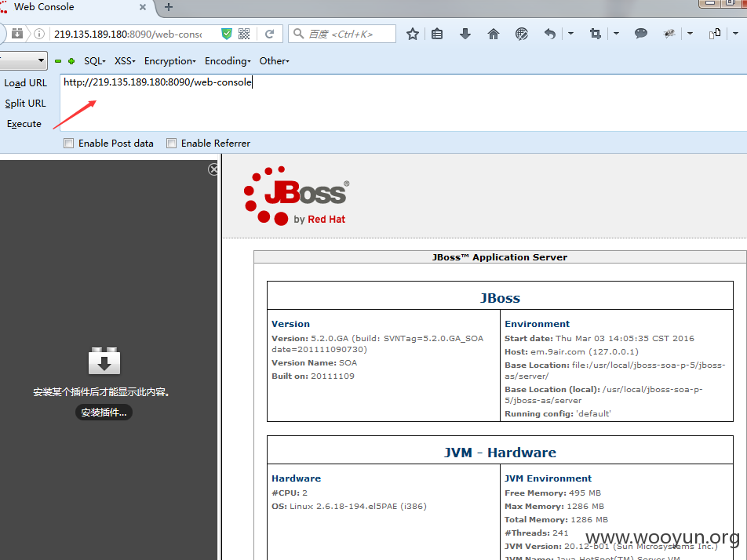Open the HackBar combo box dropdown

(23, 60)
